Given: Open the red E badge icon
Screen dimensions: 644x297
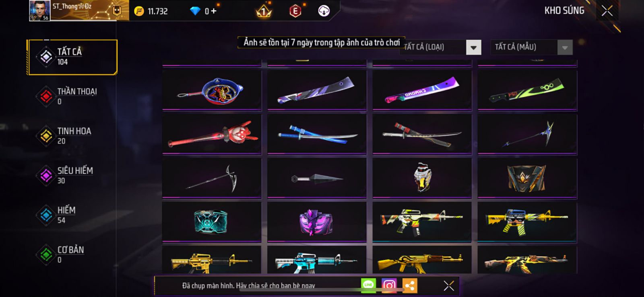Looking at the screenshot, I should [295, 11].
